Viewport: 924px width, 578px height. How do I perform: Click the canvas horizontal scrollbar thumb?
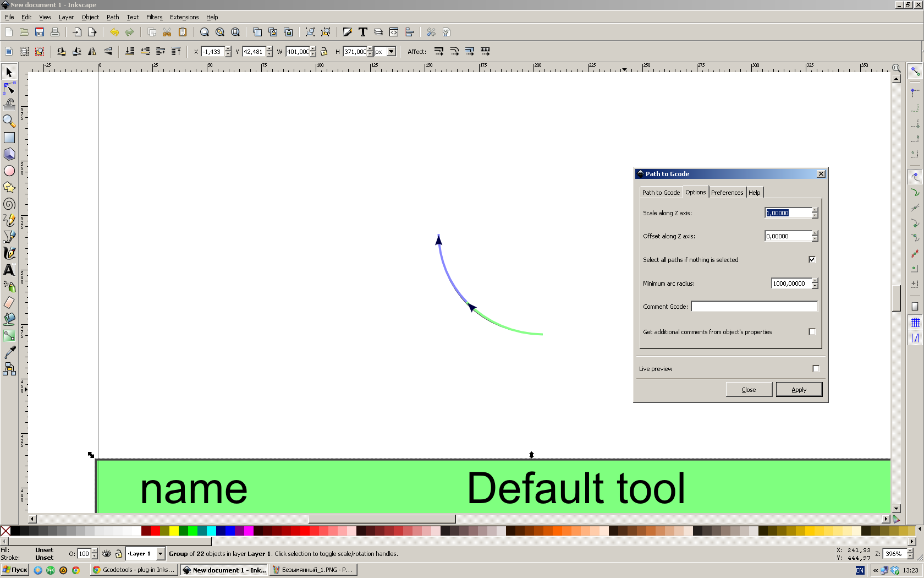pyautogui.click(x=382, y=519)
